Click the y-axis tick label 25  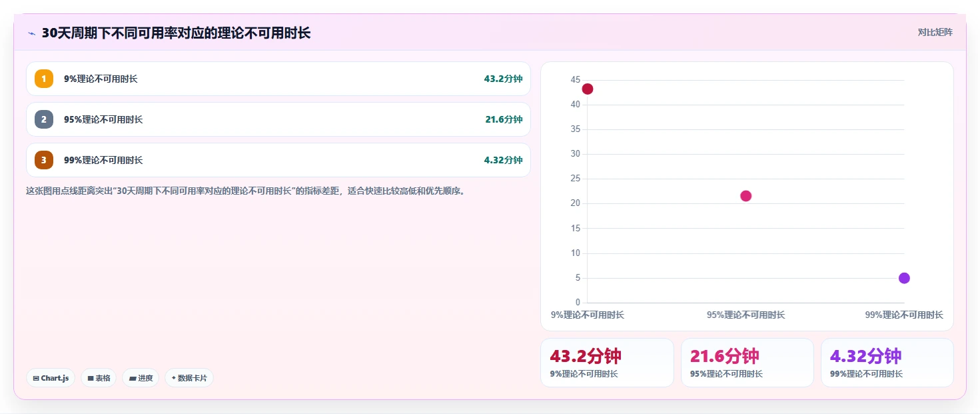pos(576,179)
